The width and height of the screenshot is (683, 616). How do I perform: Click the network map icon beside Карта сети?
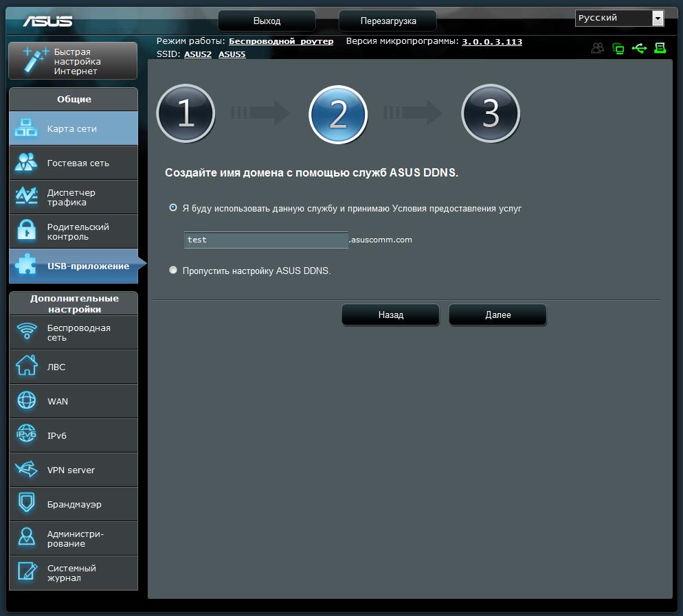pos(26,128)
